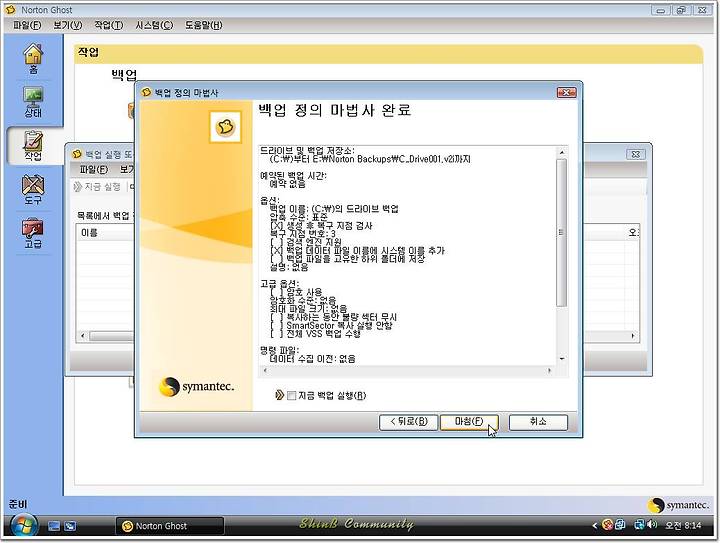
Task: Click the summary scrollbar's down arrow
Action: [562, 359]
